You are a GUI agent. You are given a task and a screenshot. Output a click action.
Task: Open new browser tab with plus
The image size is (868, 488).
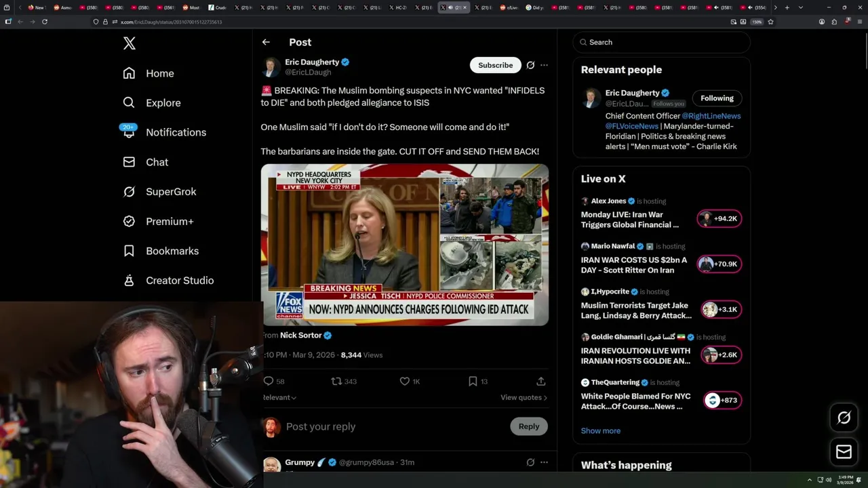pyautogui.click(x=787, y=7)
